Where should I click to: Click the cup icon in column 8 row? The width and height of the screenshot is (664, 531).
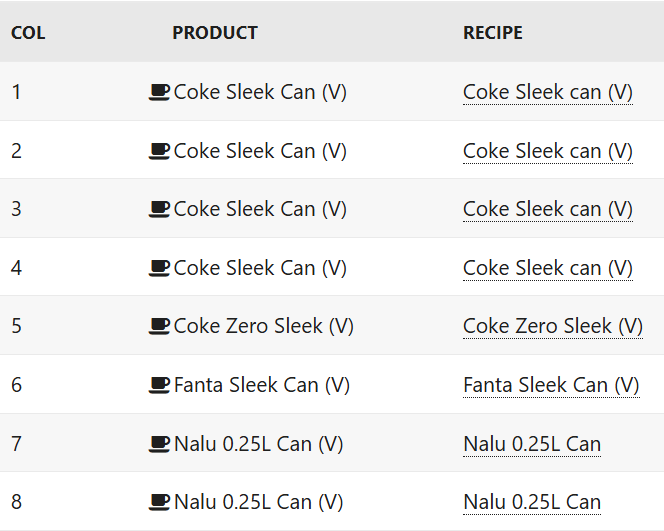pyautogui.click(x=159, y=502)
